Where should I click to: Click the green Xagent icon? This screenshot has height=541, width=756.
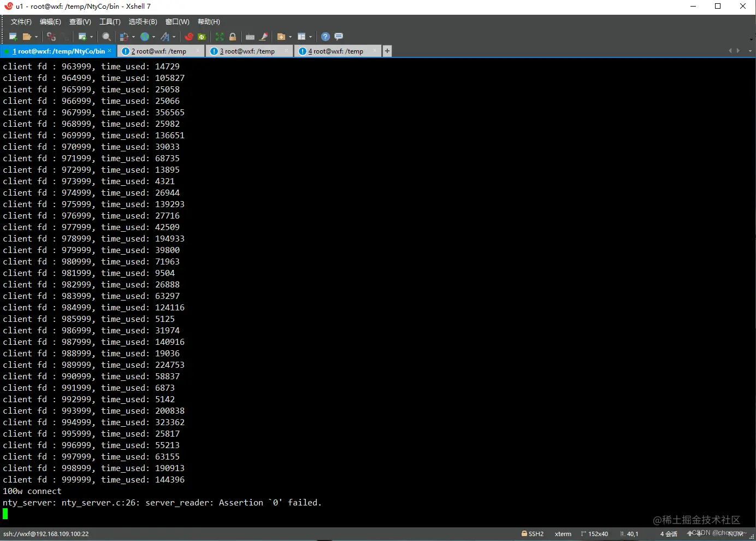(202, 37)
